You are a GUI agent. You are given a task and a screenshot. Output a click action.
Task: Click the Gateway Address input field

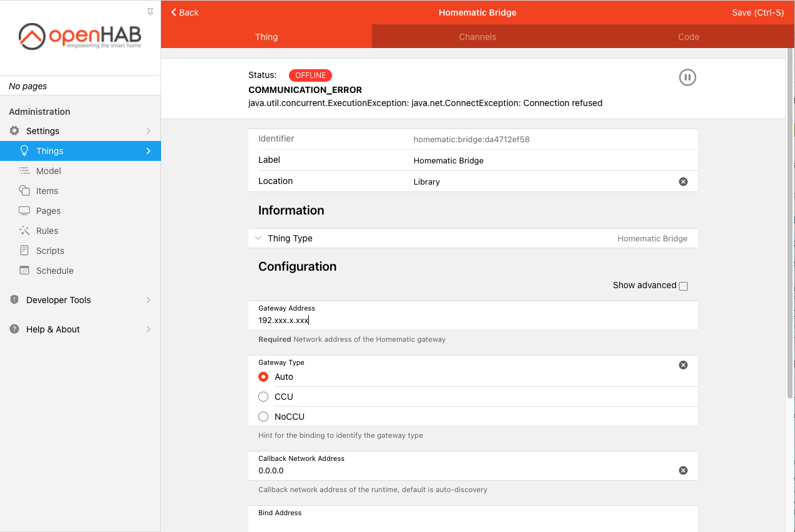[x=473, y=321]
